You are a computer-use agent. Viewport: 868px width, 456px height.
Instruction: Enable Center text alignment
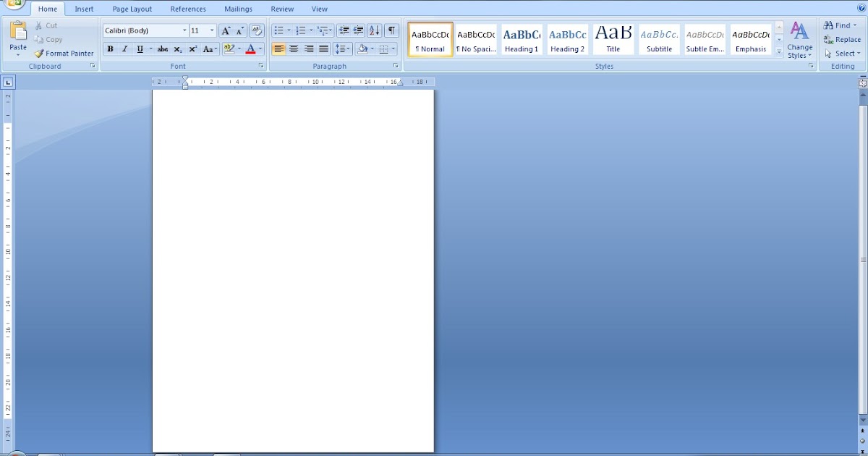[294, 49]
